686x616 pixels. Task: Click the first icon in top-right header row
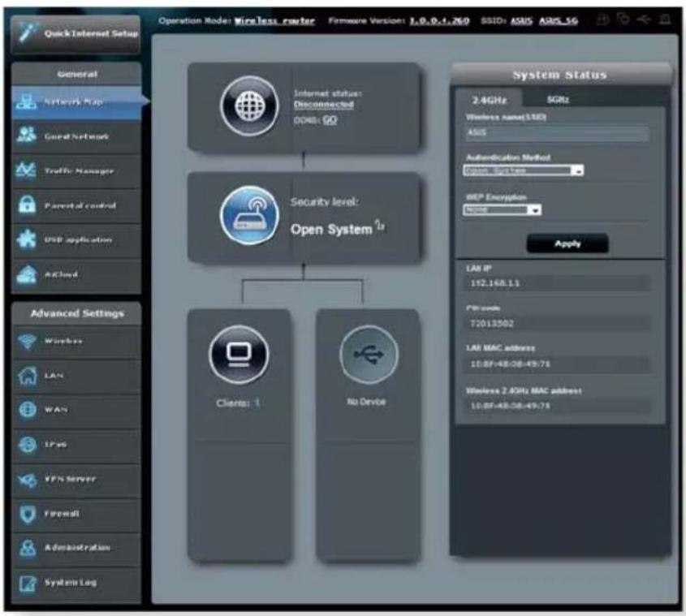click(x=603, y=19)
